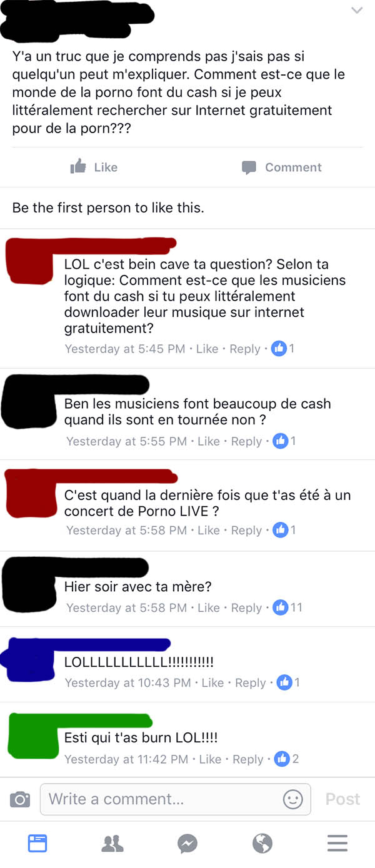The image size is (375, 868).
Task: Open camera icon beside comment box
Action: pos(20,799)
